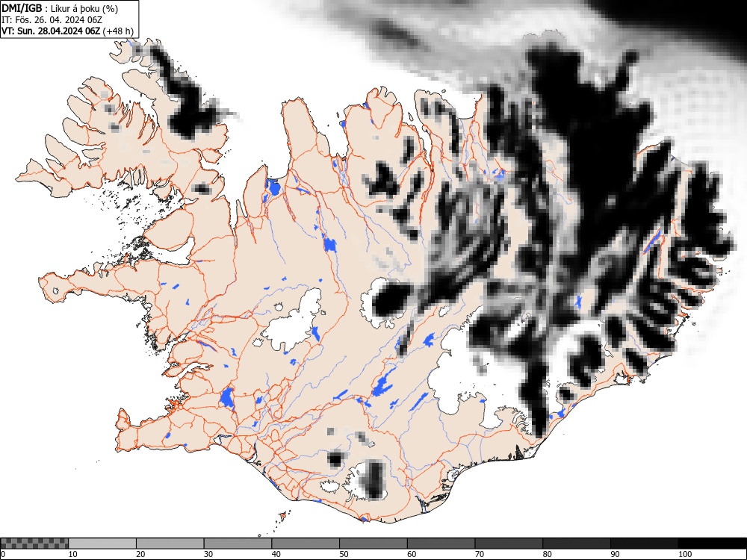Click the "30" legend tick label
Screen dimensions: 747x560
208,554
